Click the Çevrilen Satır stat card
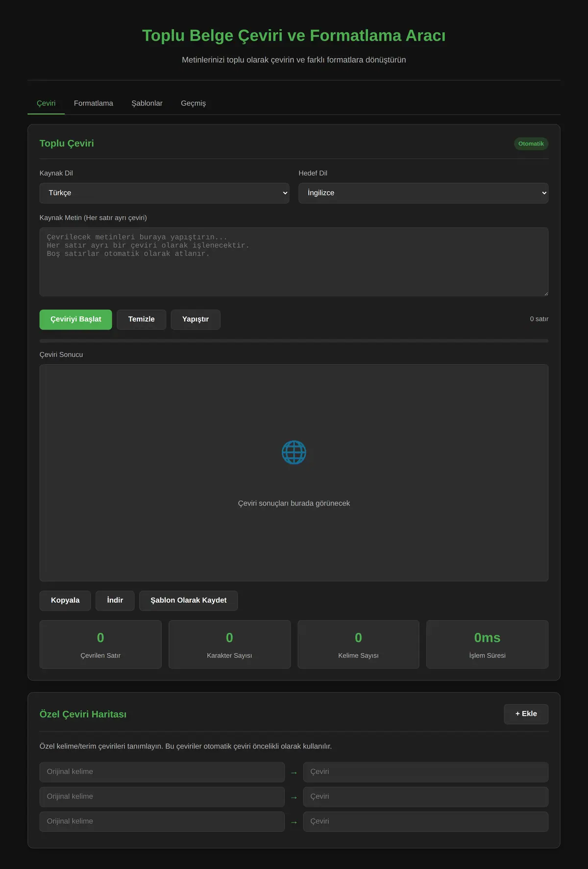Viewport: 588px width, 869px height. click(100, 645)
